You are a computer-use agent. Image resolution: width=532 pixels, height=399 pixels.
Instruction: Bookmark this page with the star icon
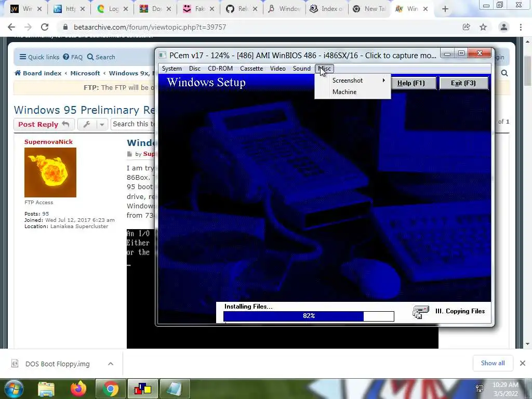[x=483, y=27]
